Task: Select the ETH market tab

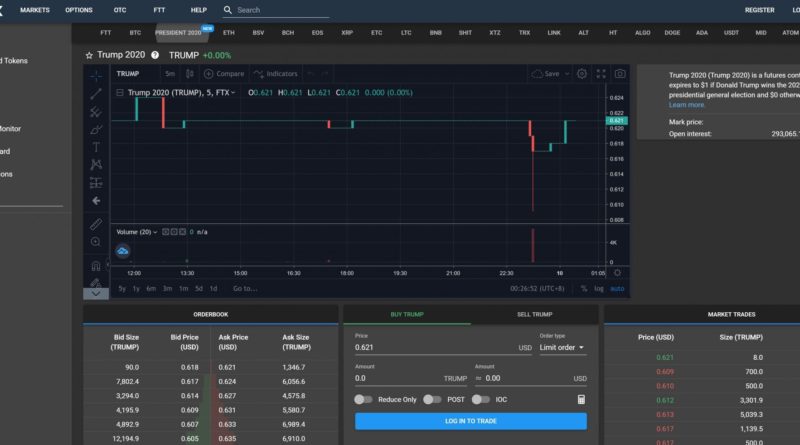Action: (229, 33)
